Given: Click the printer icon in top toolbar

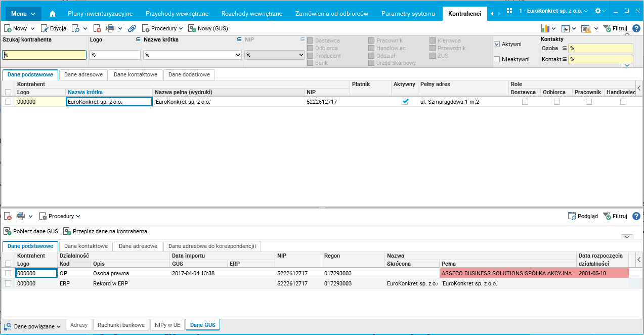Looking at the screenshot, I should (x=110, y=28).
